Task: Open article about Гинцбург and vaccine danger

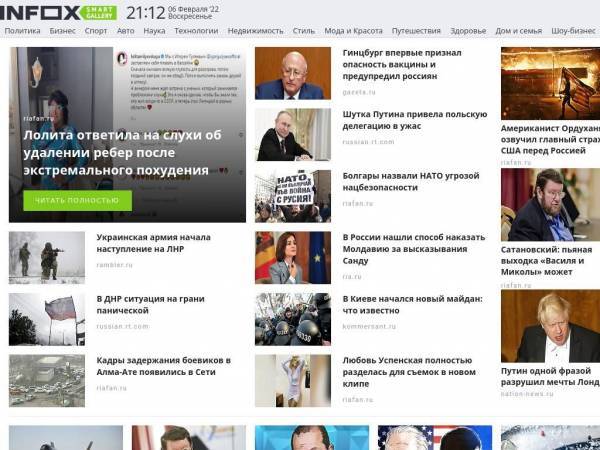Action: click(402, 64)
